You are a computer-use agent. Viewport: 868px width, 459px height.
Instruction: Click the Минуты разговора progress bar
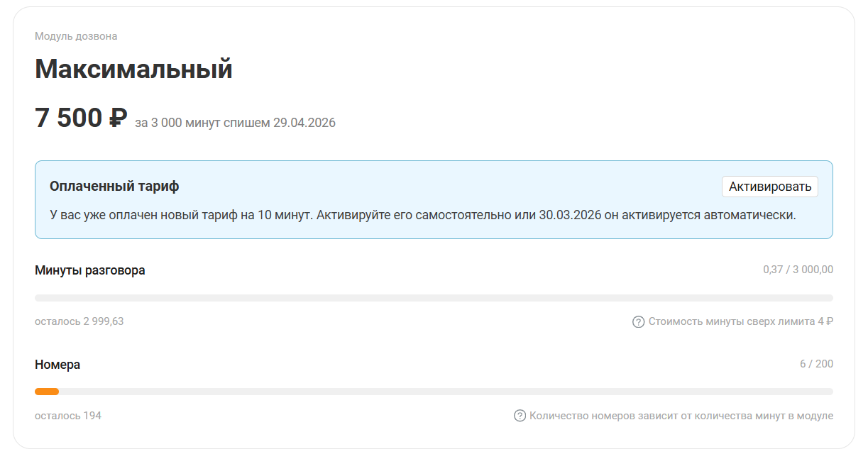tap(434, 298)
